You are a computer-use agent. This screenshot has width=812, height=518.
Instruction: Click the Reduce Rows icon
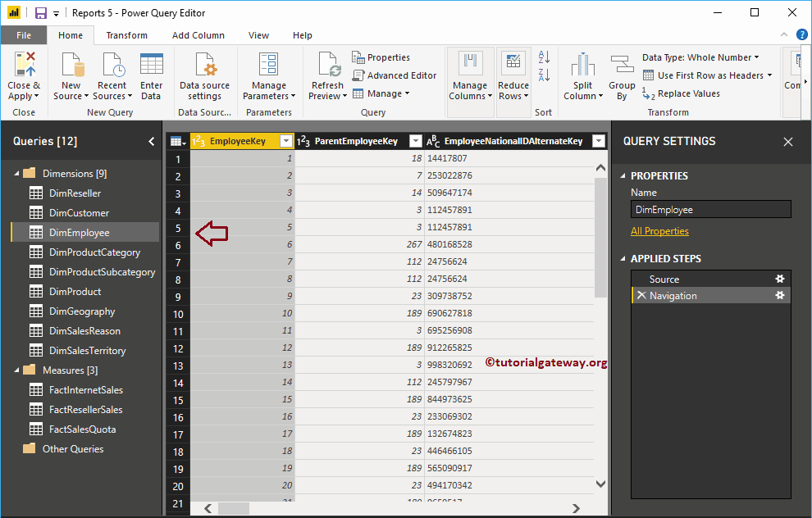pyautogui.click(x=513, y=64)
